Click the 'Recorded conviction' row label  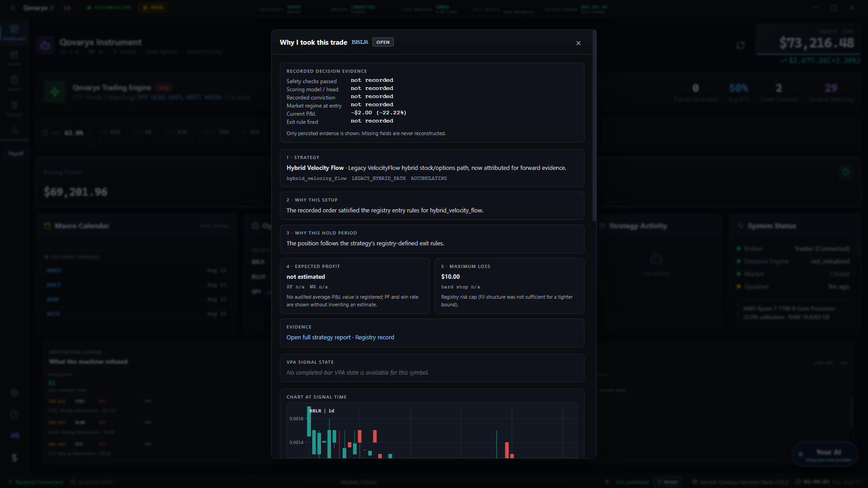(311, 98)
